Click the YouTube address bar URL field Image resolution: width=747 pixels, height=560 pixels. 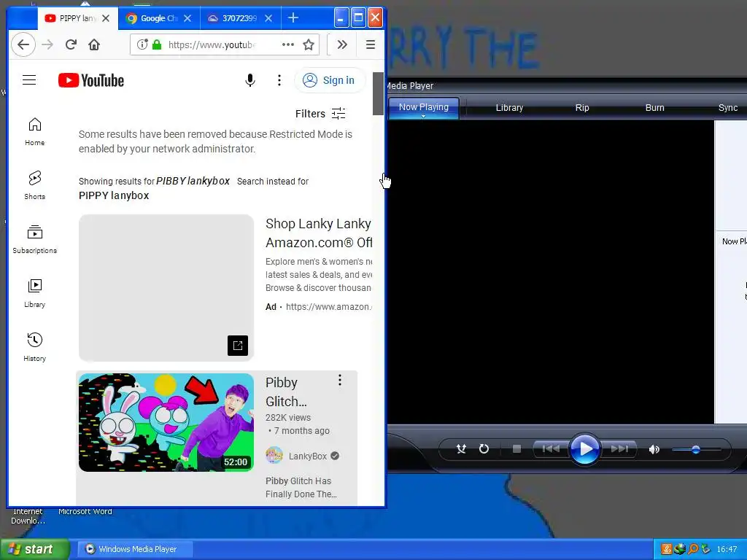point(212,44)
